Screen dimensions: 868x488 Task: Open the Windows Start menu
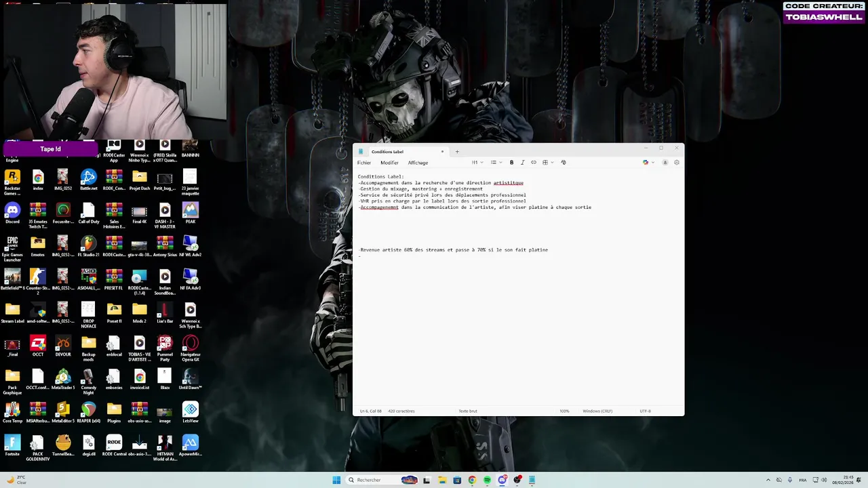[x=336, y=480]
